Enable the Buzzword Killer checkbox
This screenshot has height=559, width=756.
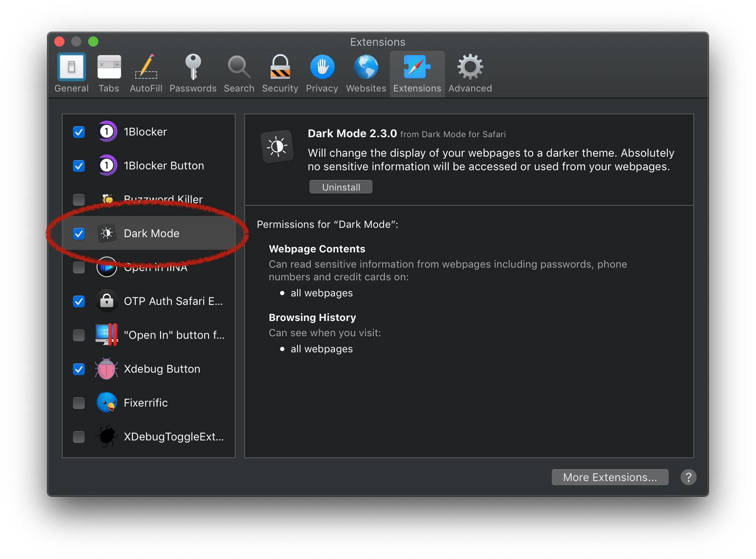coord(79,199)
